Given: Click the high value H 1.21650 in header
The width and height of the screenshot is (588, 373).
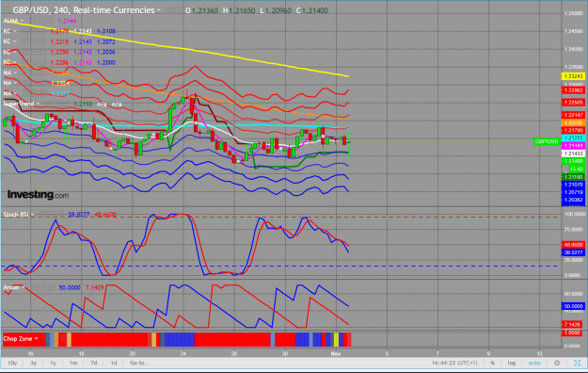Looking at the screenshot, I should [x=239, y=10].
